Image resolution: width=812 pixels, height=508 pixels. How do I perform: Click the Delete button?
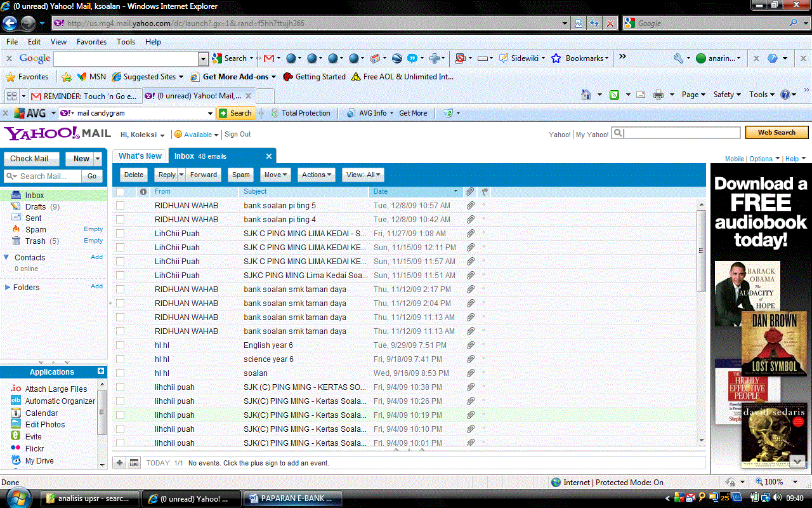[x=133, y=175]
